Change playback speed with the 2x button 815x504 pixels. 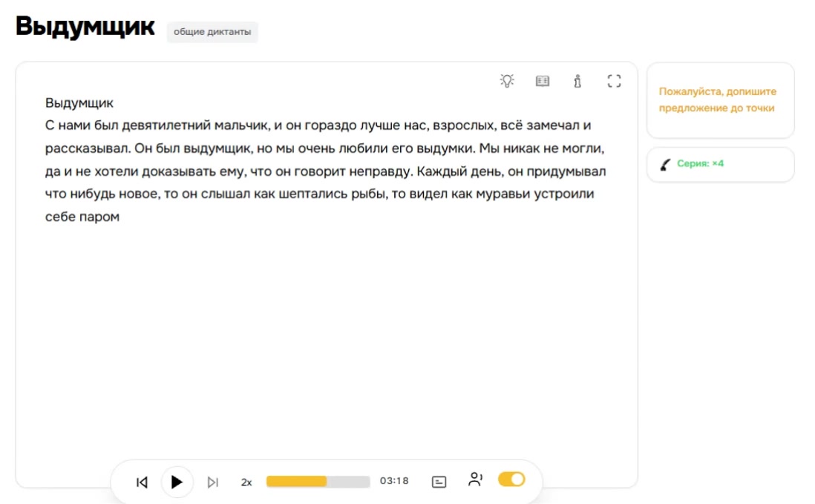(246, 482)
